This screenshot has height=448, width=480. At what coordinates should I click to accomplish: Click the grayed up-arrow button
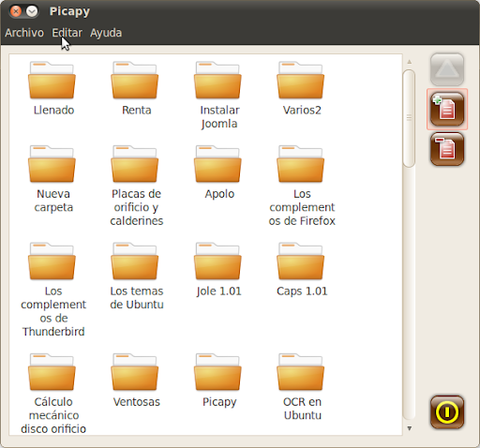447,69
